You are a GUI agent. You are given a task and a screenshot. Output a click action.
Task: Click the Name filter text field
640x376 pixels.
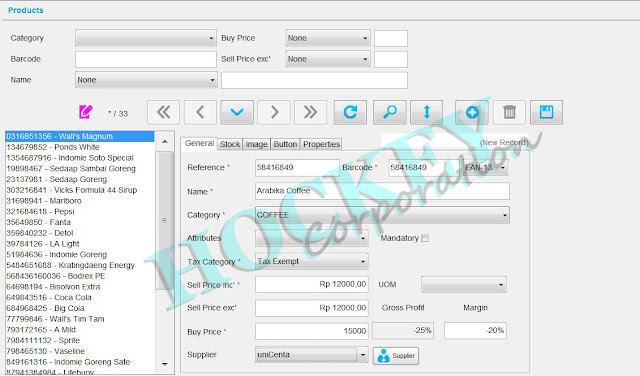(314, 80)
